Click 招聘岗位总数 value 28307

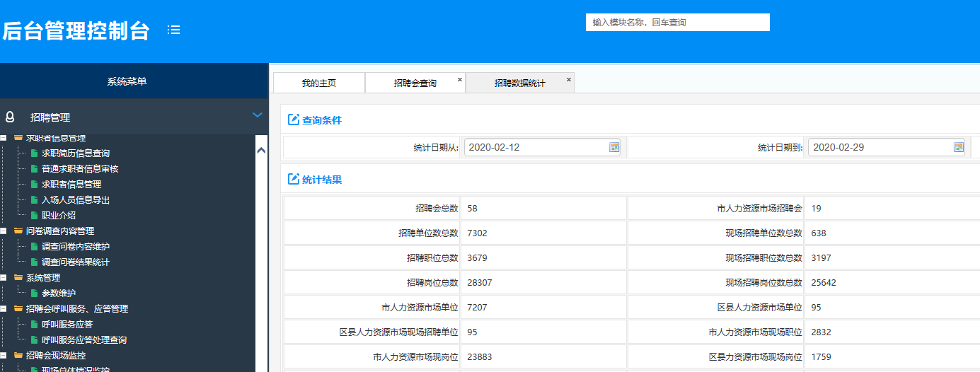(x=480, y=283)
